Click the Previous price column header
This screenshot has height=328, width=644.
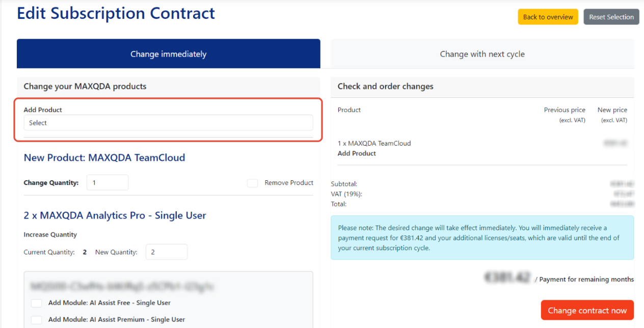coord(565,110)
